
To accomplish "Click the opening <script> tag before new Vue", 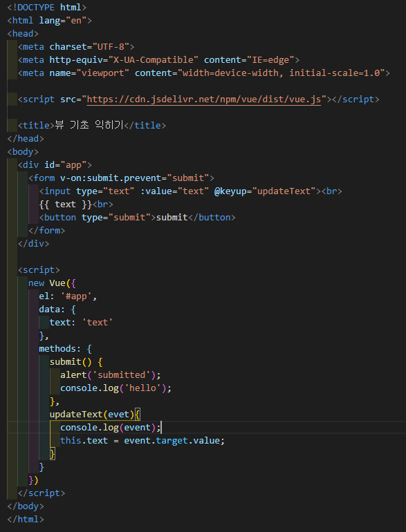I will (x=39, y=270).
